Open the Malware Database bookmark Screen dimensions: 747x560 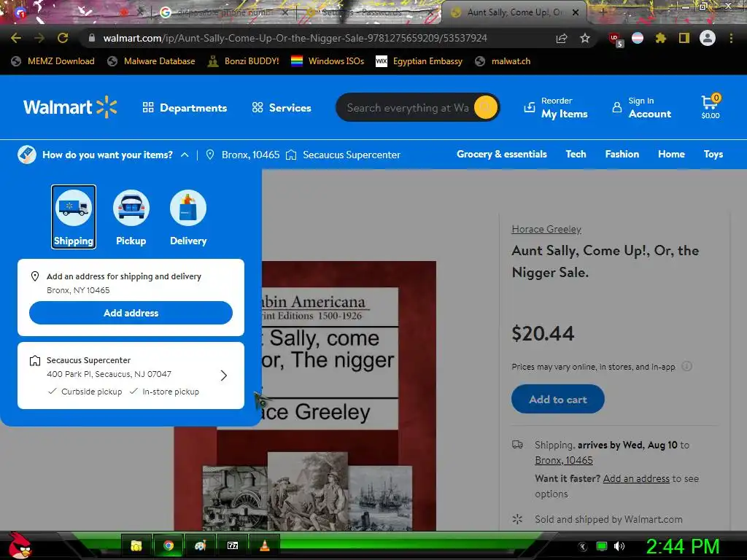point(151,61)
